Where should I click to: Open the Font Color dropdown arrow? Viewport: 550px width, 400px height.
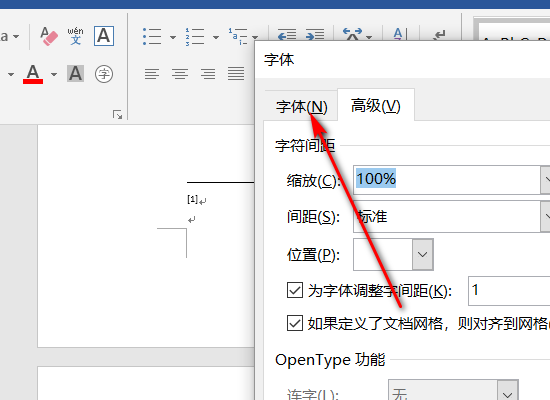[54, 74]
